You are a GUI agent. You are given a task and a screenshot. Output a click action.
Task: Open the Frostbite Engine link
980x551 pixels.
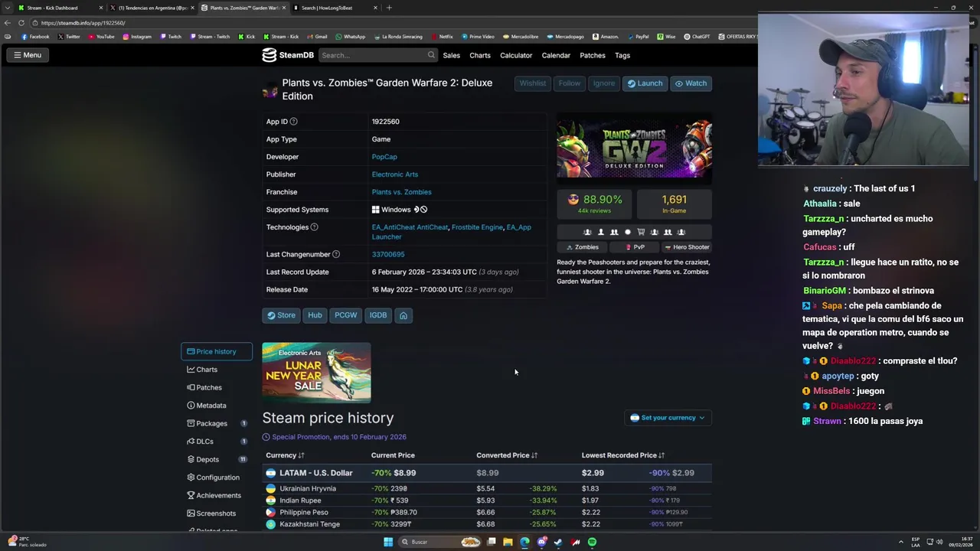click(477, 227)
